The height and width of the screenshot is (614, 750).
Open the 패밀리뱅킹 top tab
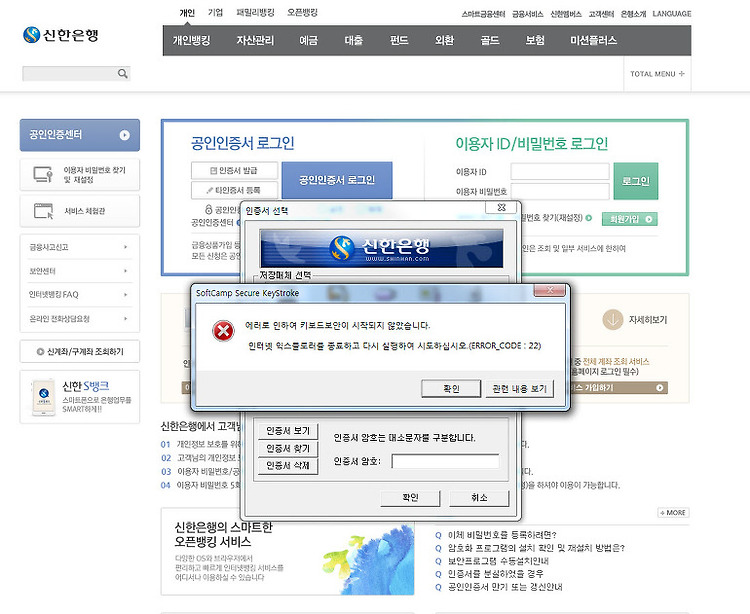pos(255,12)
